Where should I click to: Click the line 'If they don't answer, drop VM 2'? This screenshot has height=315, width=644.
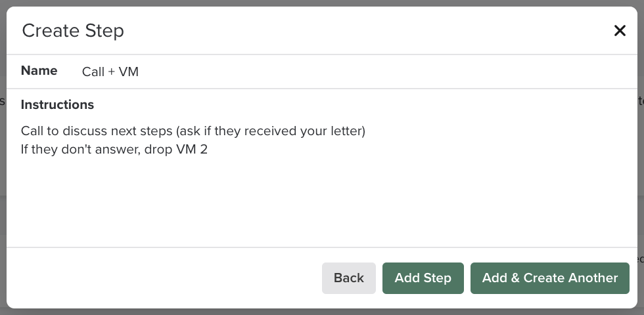[x=114, y=149]
